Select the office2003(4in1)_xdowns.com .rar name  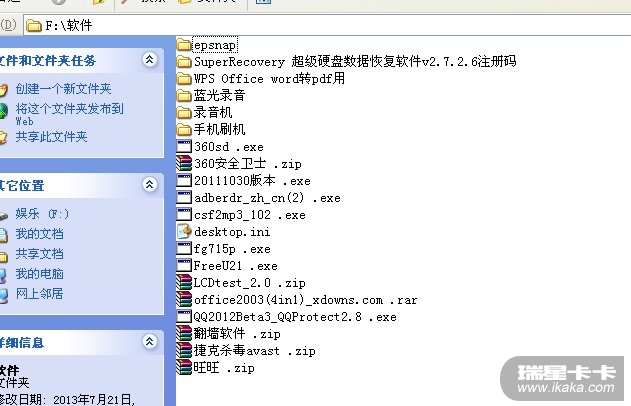(x=305, y=299)
